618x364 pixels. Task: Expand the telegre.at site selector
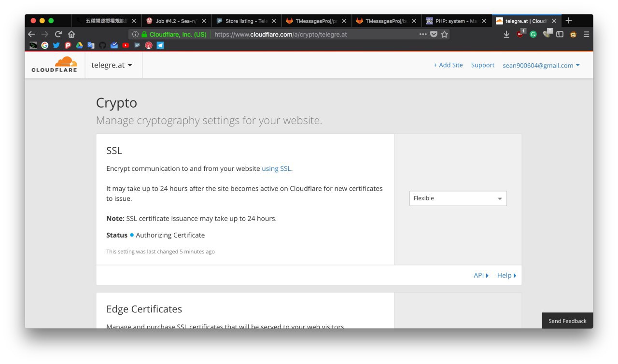pyautogui.click(x=112, y=65)
